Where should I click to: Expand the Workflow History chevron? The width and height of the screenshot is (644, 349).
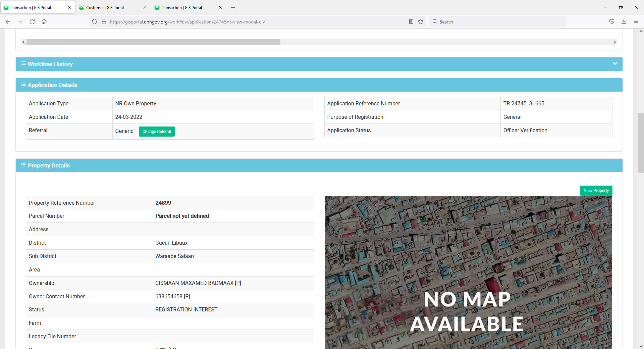(x=615, y=63)
